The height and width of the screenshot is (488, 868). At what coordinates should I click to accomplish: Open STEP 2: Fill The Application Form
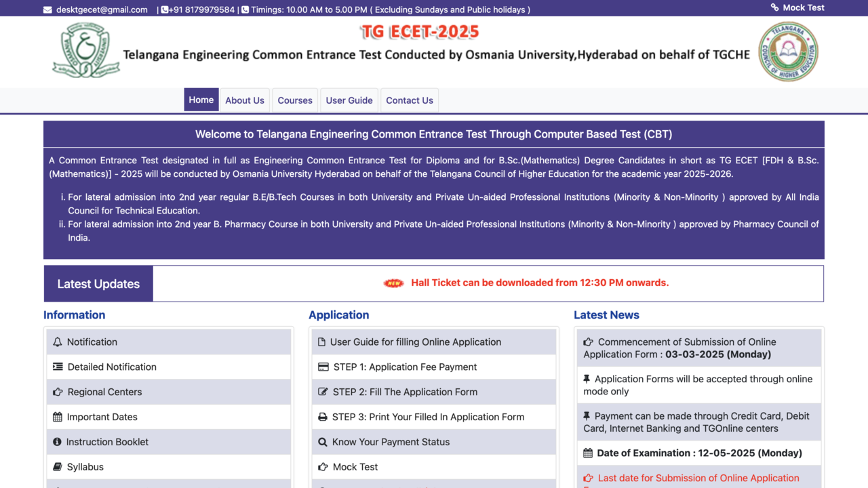(405, 392)
